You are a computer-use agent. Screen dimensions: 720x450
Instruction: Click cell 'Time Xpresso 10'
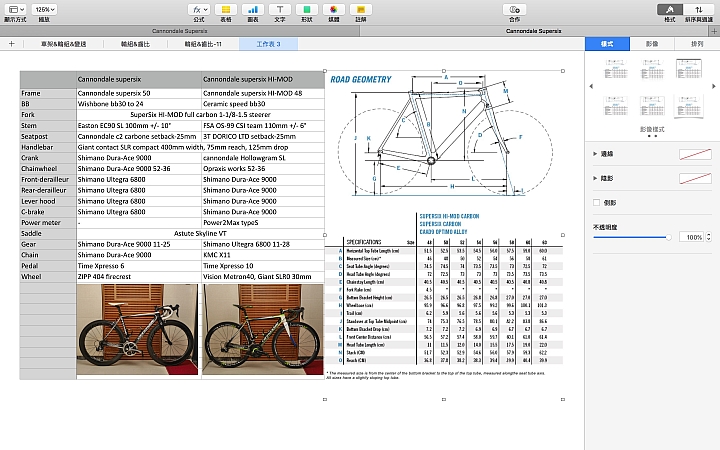coord(263,266)
